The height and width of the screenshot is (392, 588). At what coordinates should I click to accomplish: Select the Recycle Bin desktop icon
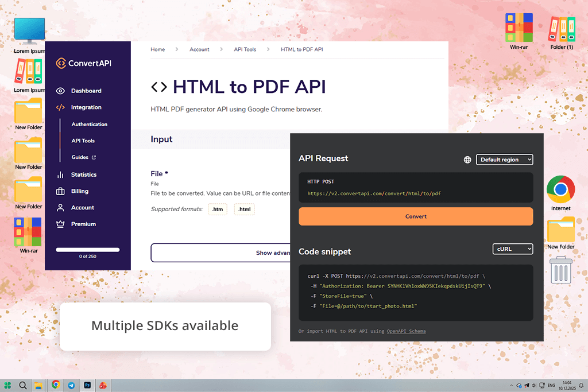(x=561, y=270)
